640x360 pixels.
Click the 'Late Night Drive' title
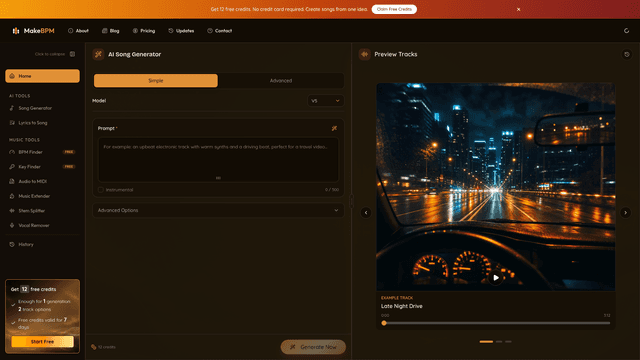(402, 306)
